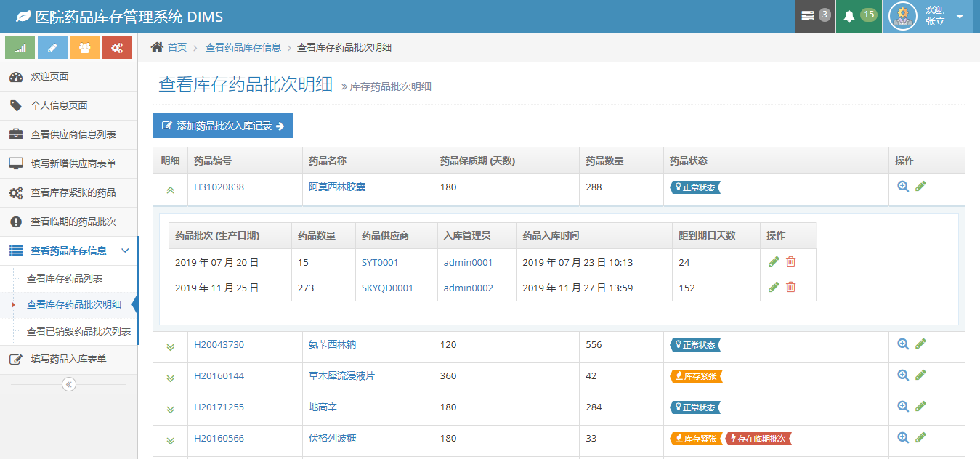Screen dimensions: 980x459
Task: Open drug code link H31020838
Action: 219,187
